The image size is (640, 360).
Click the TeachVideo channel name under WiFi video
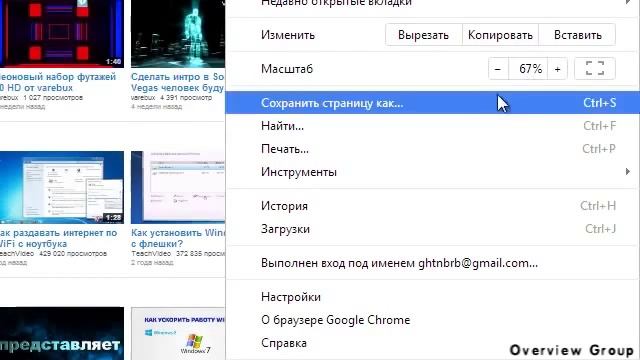coord(17,253)
